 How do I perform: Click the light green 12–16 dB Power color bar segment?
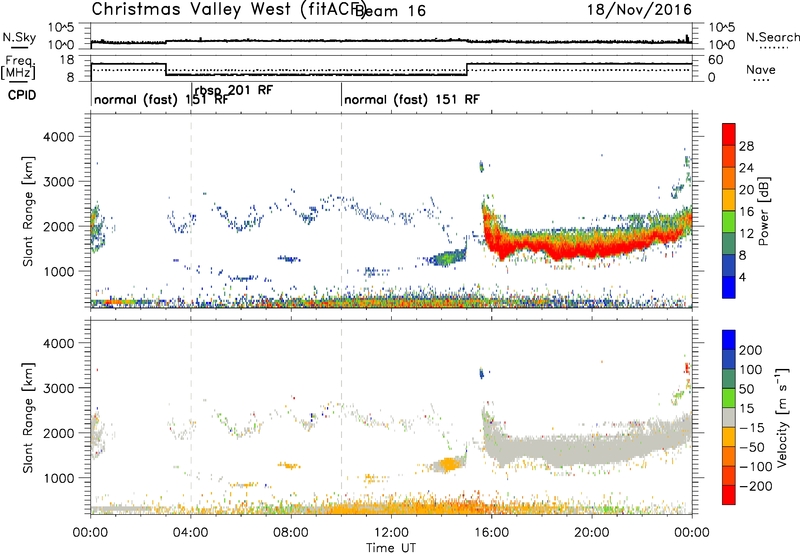pyautogui.click(x=729, y=221)
